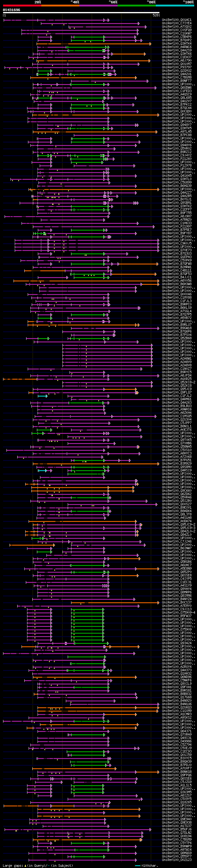Click the UniRef100_B7PG51 label
Image resolution: width=197 pixels, height=868 pixels.
pyautogui.click(x=176, y=460)
